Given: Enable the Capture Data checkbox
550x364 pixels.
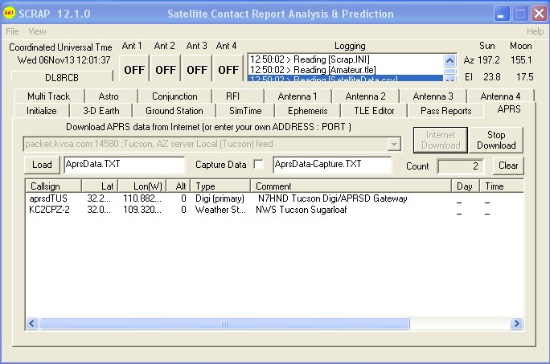Looking at the screenshot, I should click(258, 164).
